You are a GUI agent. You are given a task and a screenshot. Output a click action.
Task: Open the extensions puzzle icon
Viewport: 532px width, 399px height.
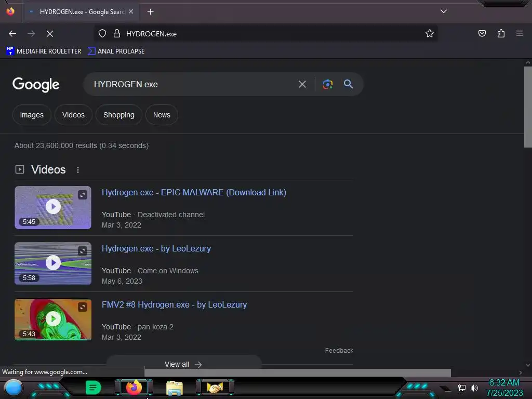pyautogui.click(x=501, y=34)
